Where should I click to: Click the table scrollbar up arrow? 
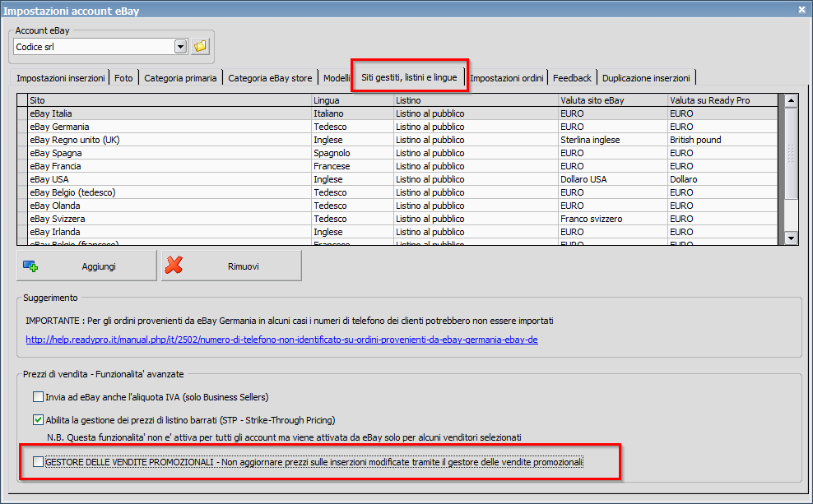(791, 100)
